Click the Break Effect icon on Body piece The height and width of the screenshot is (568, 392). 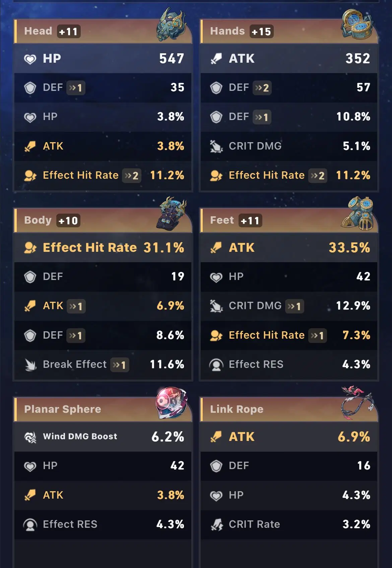click(30, 364)
